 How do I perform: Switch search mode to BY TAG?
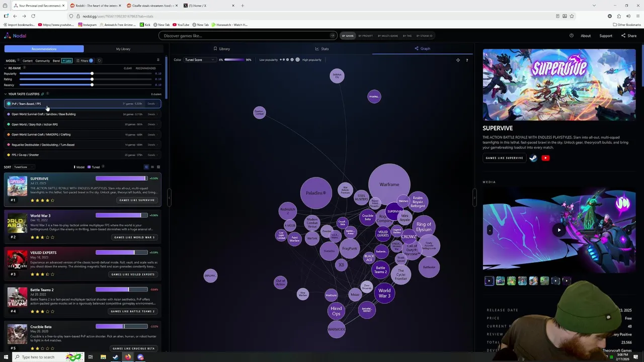[x=407, y=36]
